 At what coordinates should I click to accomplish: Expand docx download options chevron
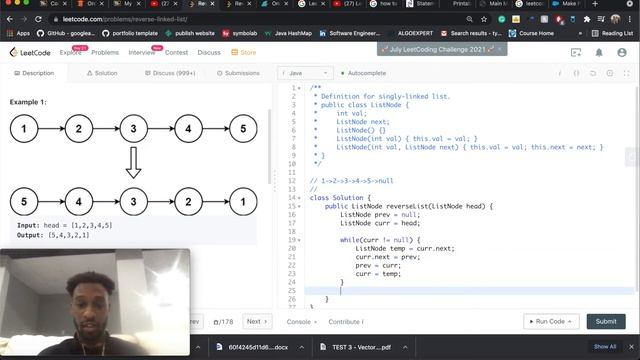click(x=301, y=347)
